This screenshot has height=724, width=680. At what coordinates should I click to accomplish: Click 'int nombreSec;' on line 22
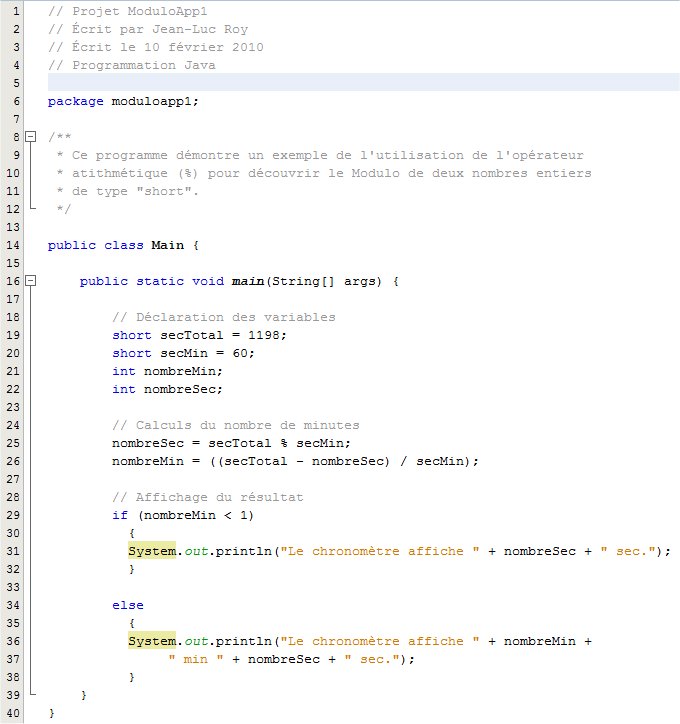[x=168, y=389]
